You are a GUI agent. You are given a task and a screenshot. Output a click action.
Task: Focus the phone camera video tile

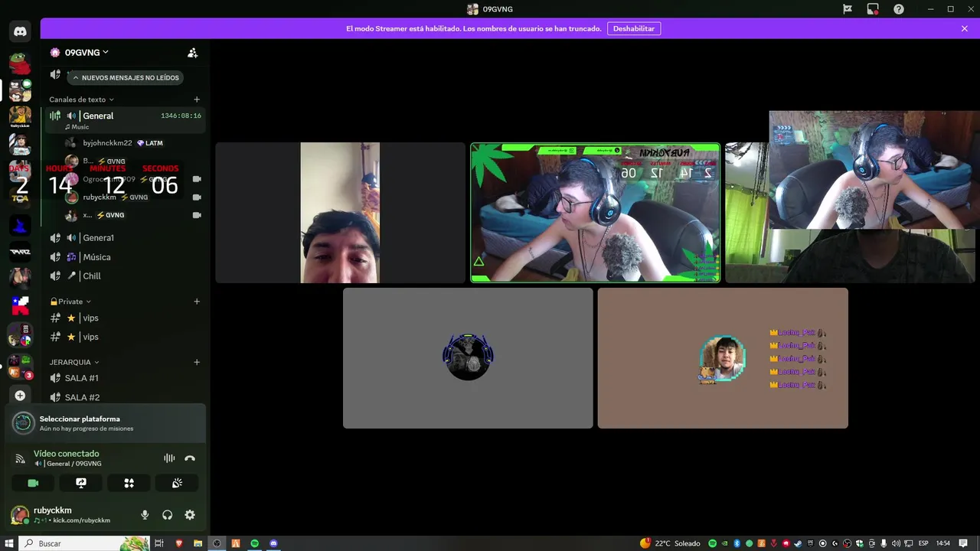tap(341, 213)
